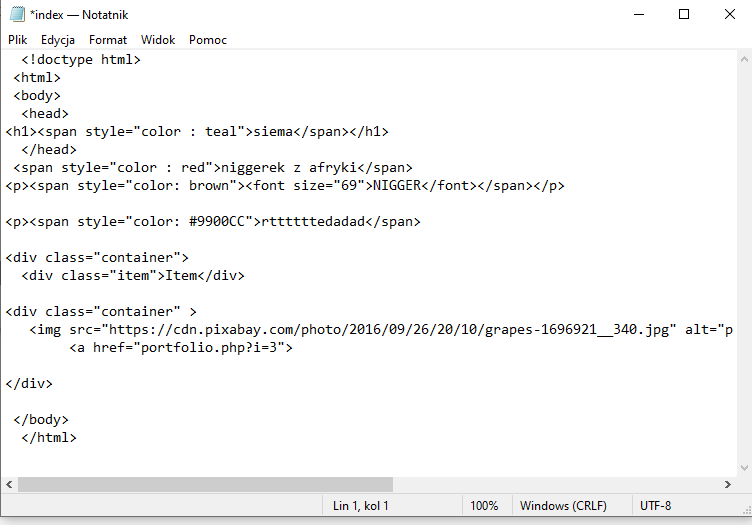The width and height of the screenshot is (752, 525).
Task: Click the vertical scrollbar down arrow
Action: click(x=743, y=467)
